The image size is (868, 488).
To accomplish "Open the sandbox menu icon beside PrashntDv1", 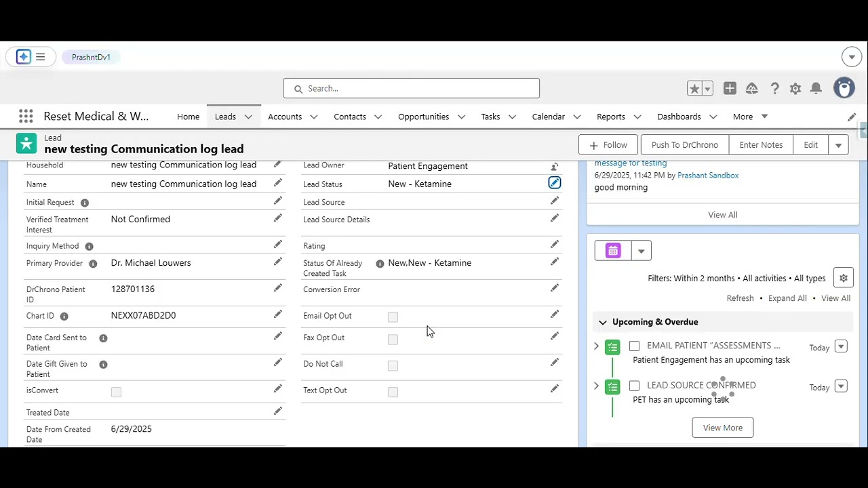I will click(x=31, y=57).
